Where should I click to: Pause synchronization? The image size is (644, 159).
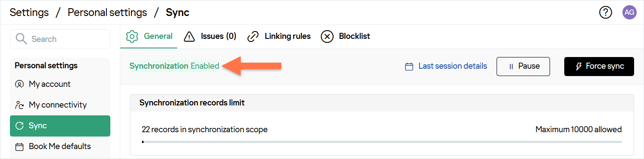523,67
